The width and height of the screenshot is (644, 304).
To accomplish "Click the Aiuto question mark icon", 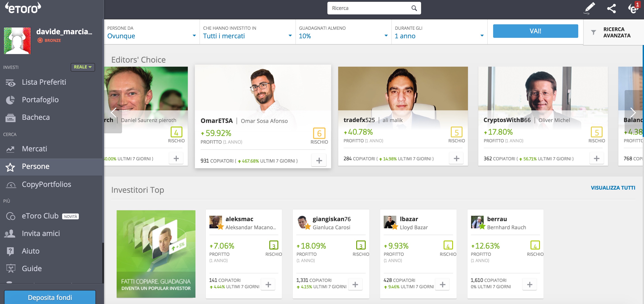I will pyautogui.click(x=11, y=251).
